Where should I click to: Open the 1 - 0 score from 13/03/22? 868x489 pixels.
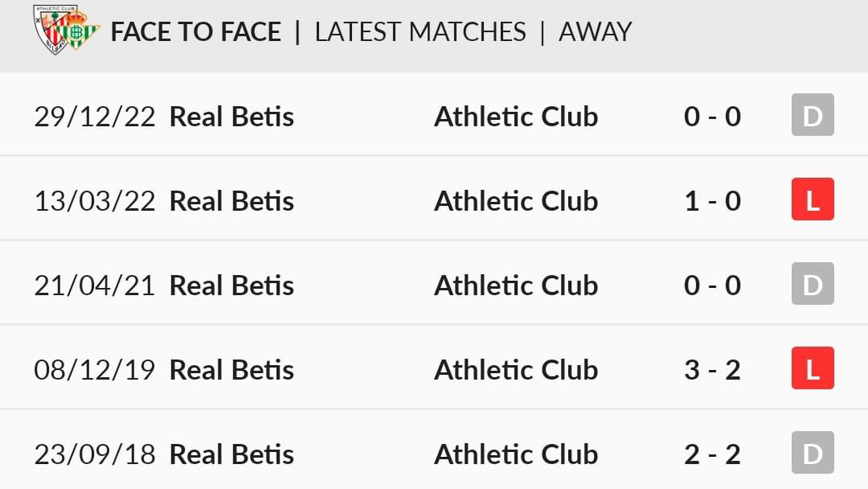(712, 201)
